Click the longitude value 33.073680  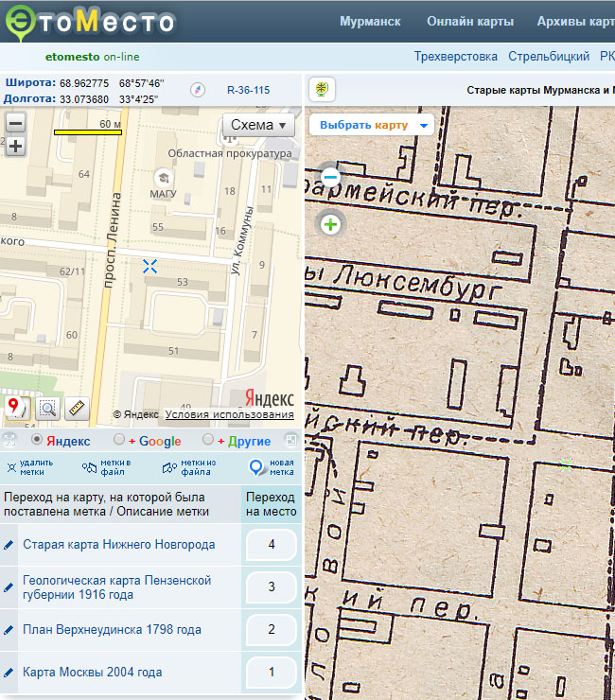click(x=84, y=99)
